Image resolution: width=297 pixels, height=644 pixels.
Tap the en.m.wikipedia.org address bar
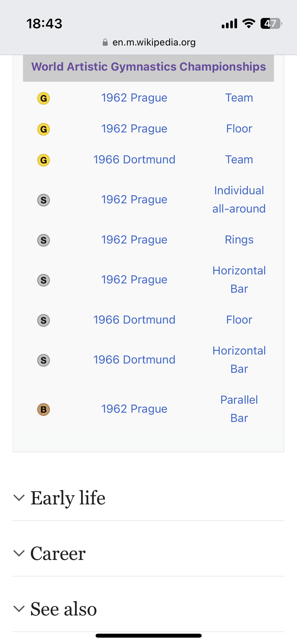click(x=154, y=42)
